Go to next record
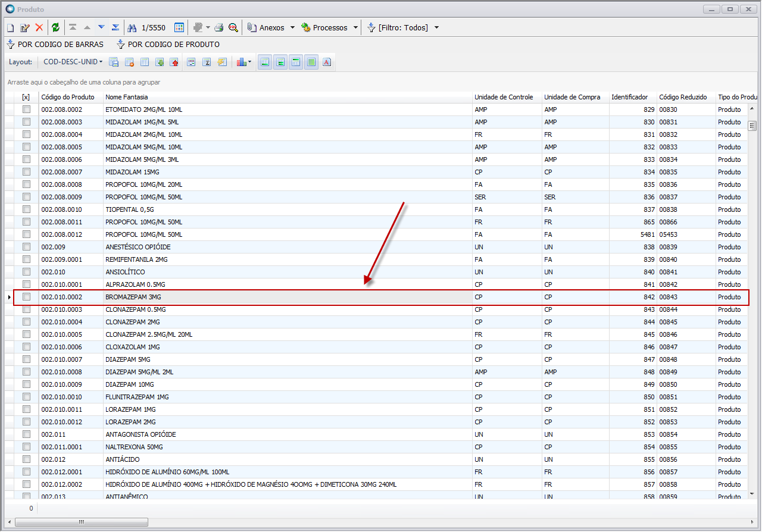The width and height of the screenshot is (762, 532). click(101, 27)
